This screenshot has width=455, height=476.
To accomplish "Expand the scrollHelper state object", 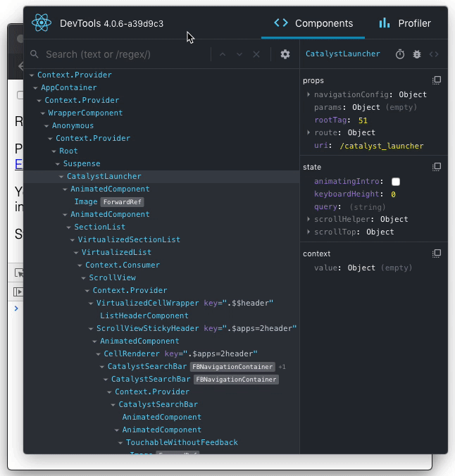I will [x=308, y=219].
